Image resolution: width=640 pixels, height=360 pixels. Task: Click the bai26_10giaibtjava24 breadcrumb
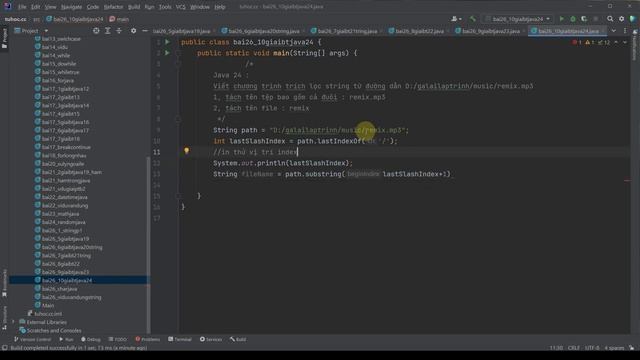pyautogui.click(x=75, y=19)
